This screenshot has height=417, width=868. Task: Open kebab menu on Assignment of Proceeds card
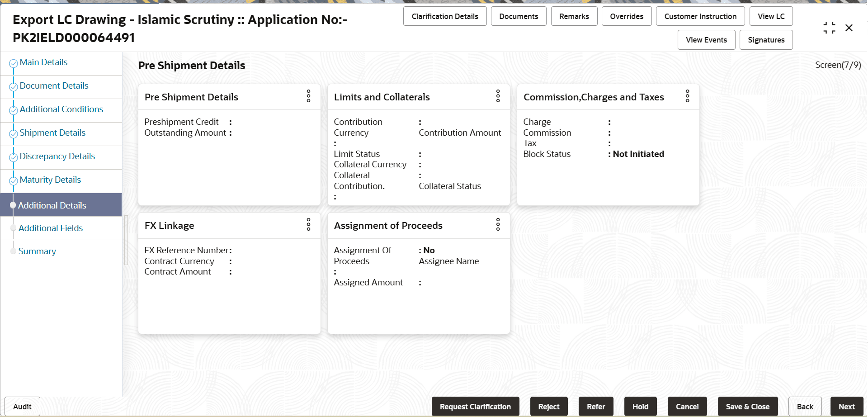pos(498,225)
